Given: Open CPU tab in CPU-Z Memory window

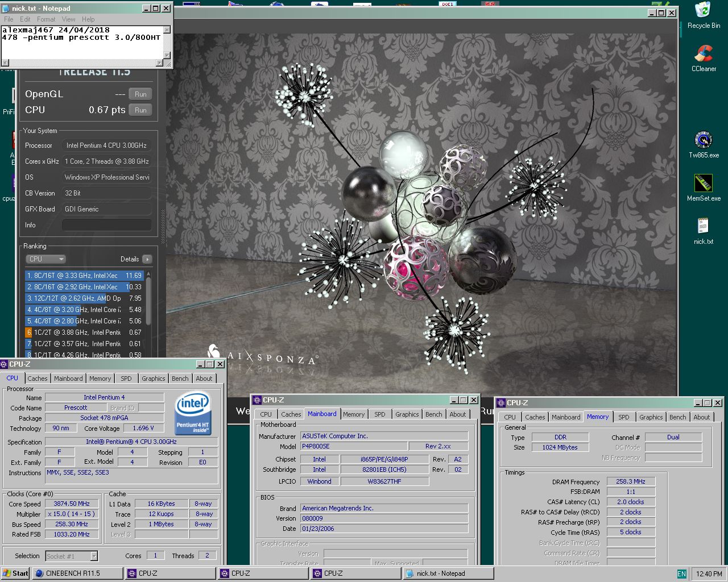Looking at the screenshot, I should coord(510,417).
